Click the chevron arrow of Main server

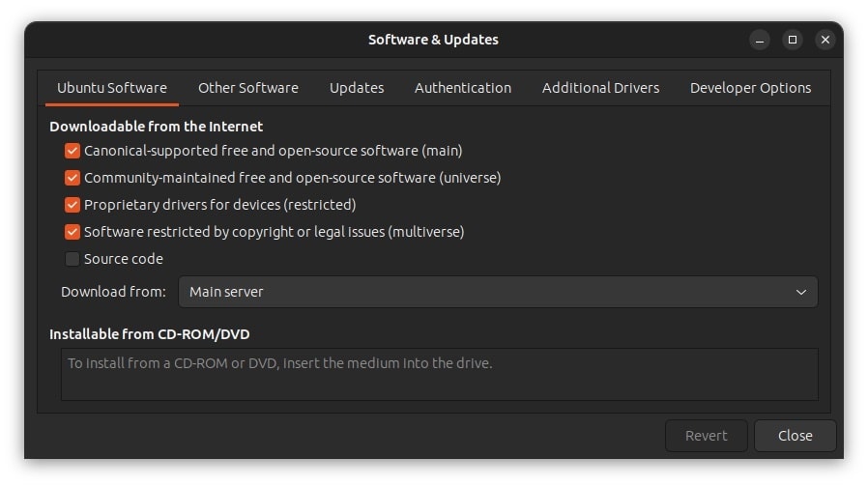(800, 292)
